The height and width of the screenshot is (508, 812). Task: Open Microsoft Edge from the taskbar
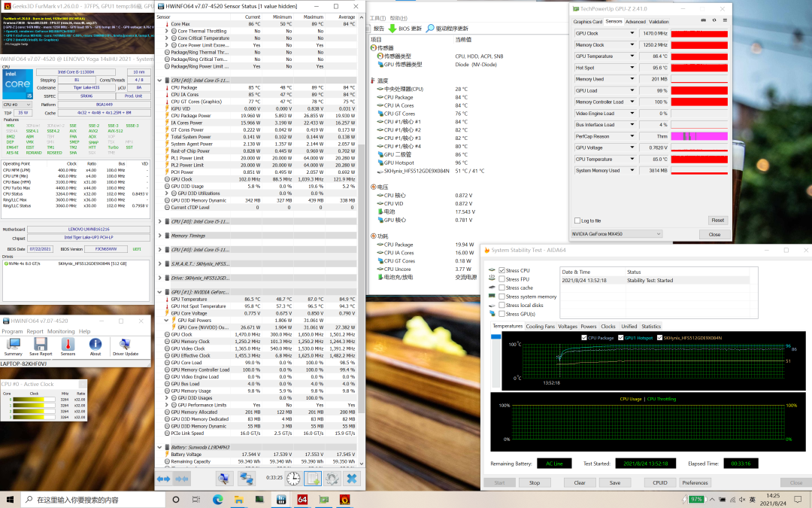pyautogui.click(x=218, y=499)
